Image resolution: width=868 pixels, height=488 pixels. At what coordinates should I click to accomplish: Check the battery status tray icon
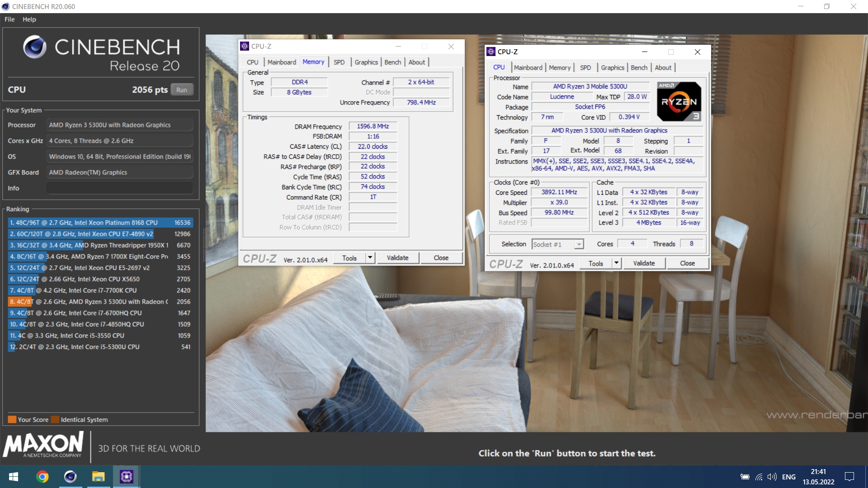(745, 477)
